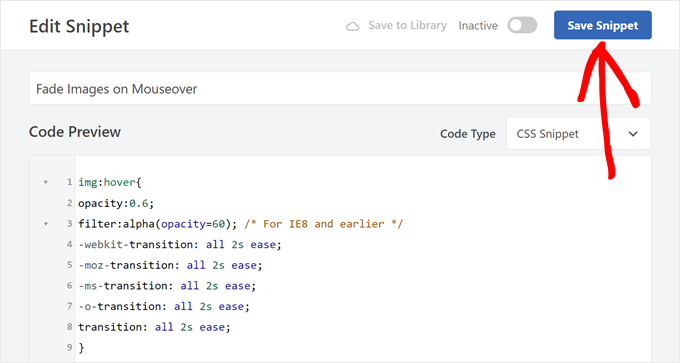
Task: Click the 'Code Preview' heading
Action: point(75,132)
